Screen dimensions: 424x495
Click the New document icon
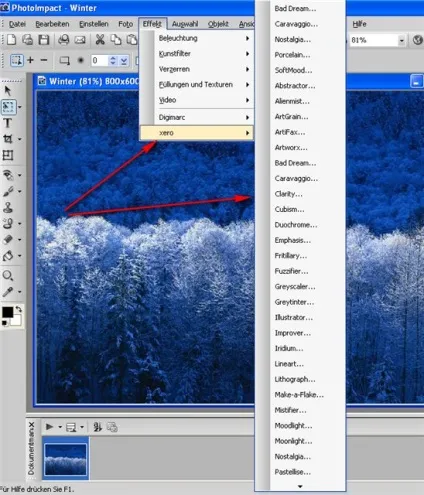pos(11,40)
